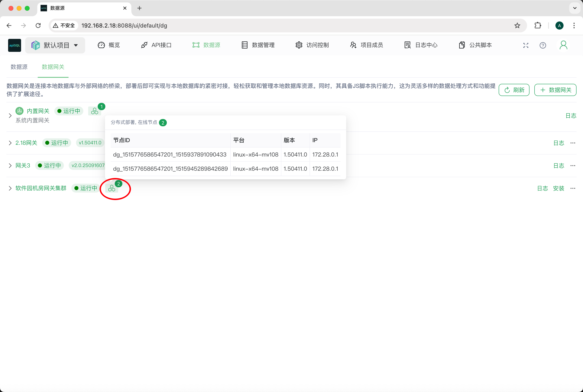
Task: Expand the 内置网关 gateway row
Action: click(x=10, y=115)
